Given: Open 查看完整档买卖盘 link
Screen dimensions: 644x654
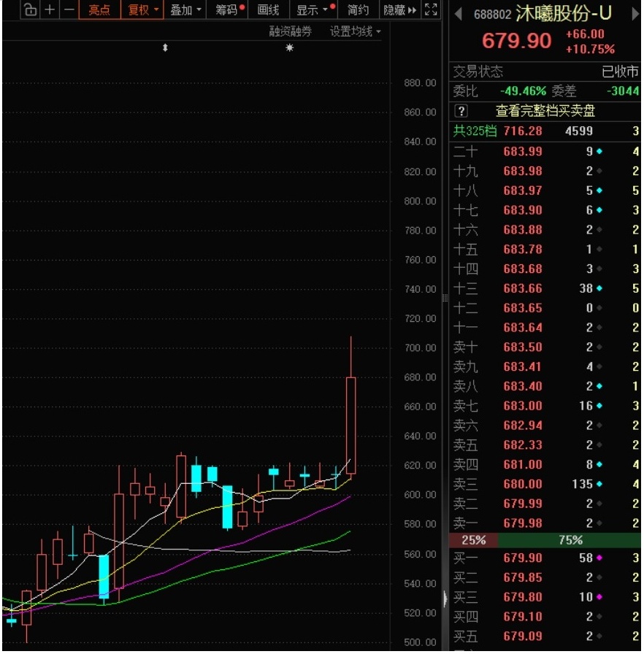Looking at the screenshot, I should coord(545,111).
